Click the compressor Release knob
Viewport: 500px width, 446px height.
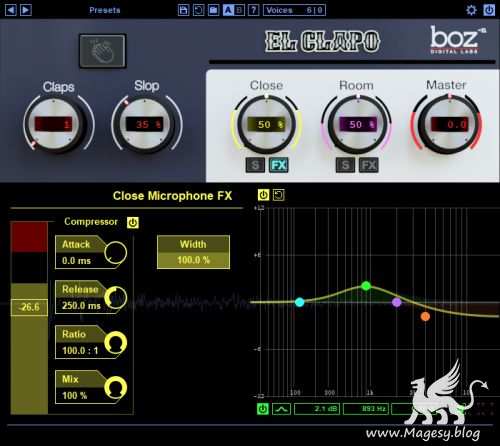coord(115,298)
